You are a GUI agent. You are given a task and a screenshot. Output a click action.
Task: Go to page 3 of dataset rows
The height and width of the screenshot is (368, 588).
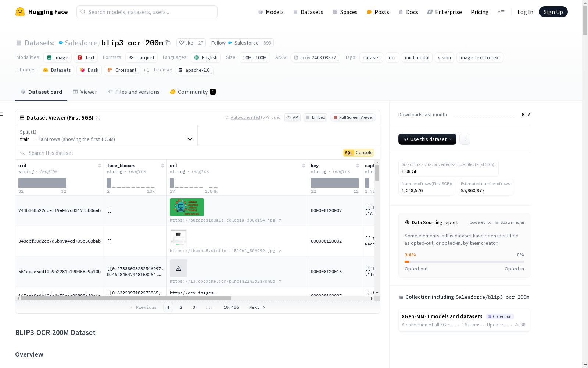click(x=194, y=307)
